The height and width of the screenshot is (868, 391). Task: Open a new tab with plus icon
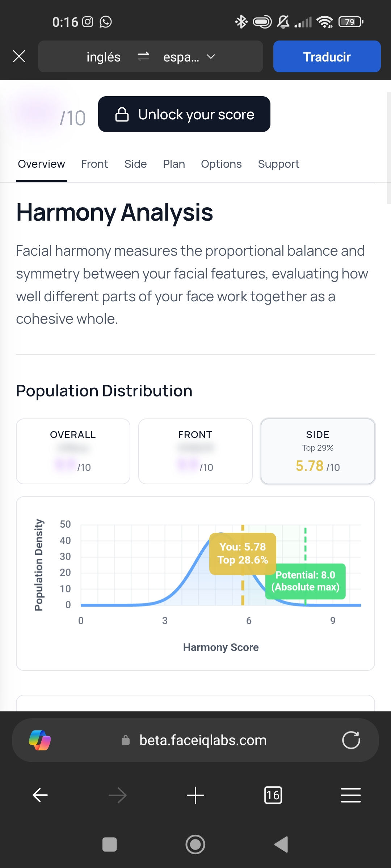[195, 795]
